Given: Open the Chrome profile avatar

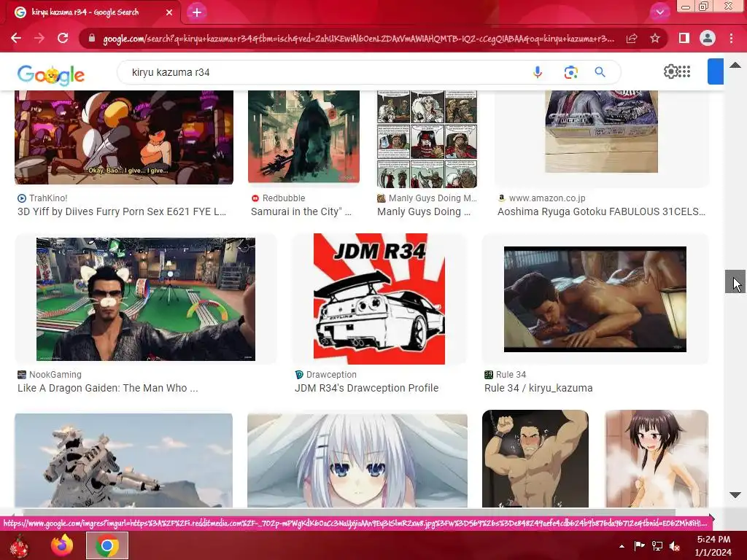Looking at the screenshot, I should pos(708,38).
